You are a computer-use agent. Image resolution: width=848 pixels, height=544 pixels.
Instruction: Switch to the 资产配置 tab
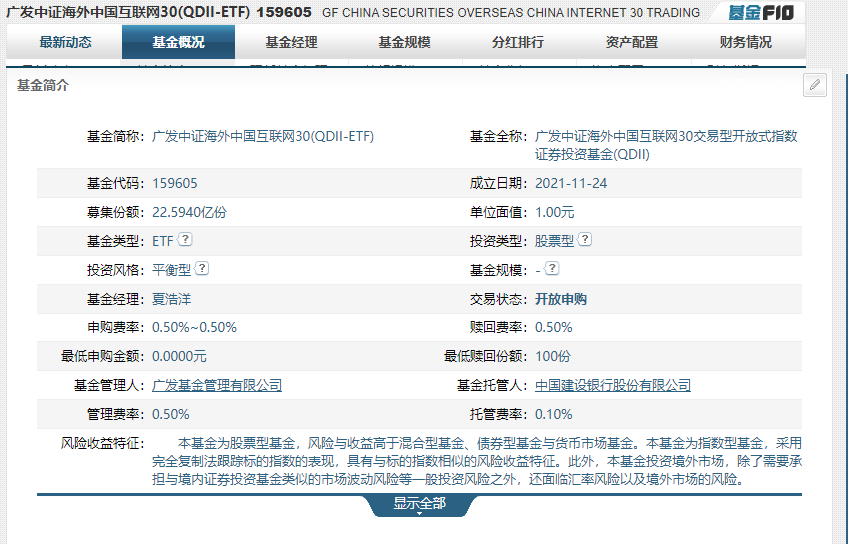click(632, 42)
